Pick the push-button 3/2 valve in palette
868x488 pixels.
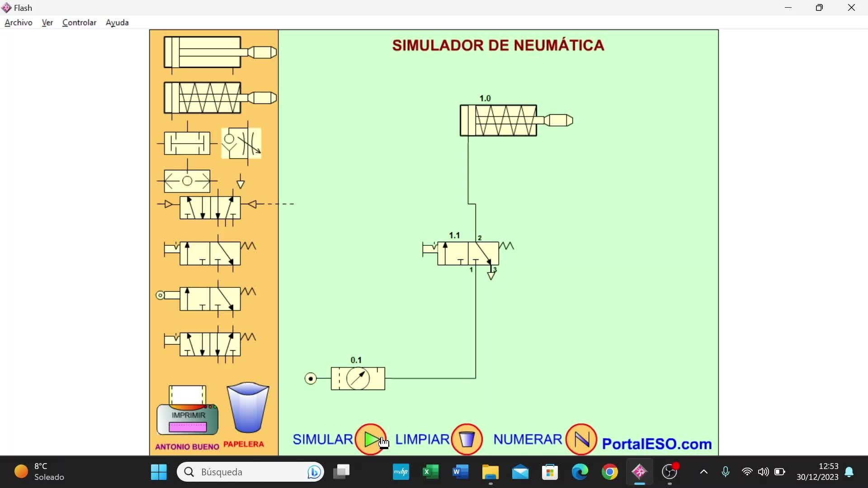tap(210, 253)
